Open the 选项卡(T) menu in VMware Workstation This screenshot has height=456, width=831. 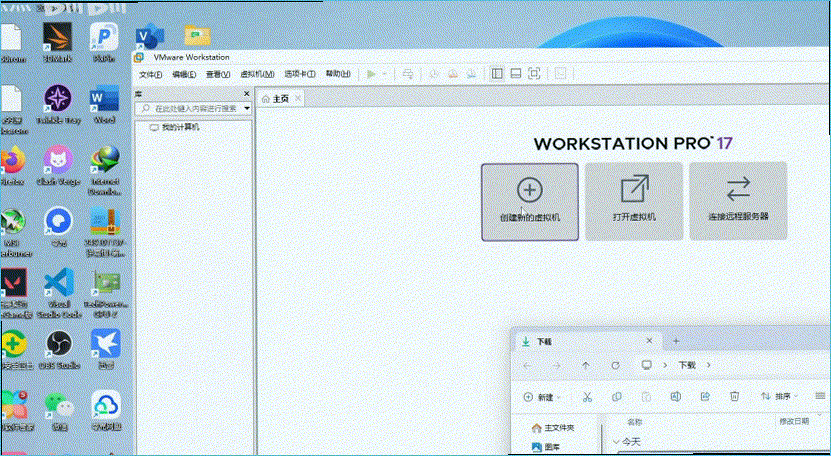tap(300, 74)
